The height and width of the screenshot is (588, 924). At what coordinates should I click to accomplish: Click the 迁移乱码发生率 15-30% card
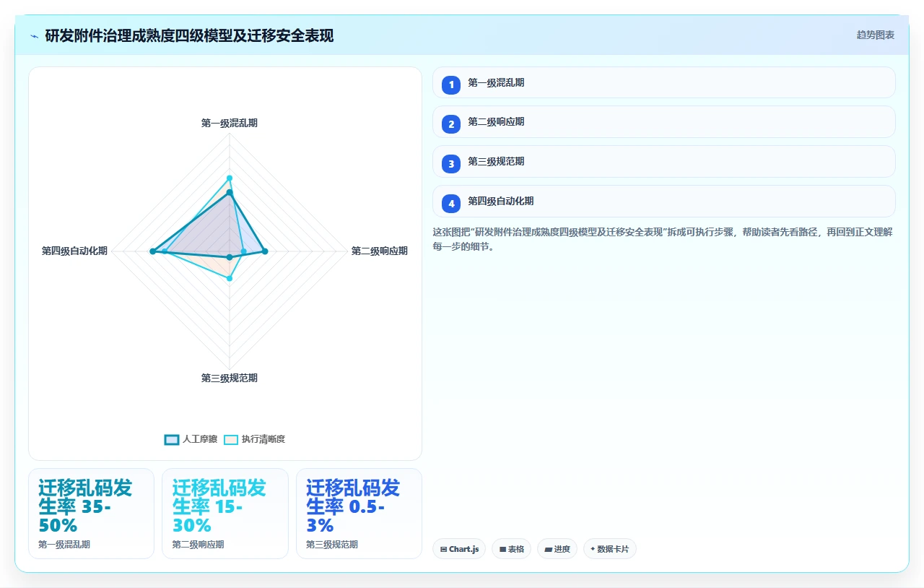click(225, 514)
